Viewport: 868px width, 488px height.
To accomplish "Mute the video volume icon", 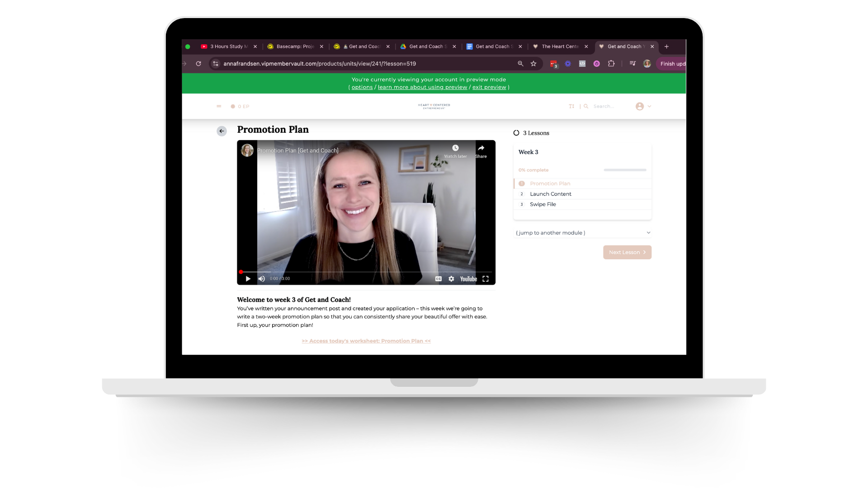I will coord(261,279).
